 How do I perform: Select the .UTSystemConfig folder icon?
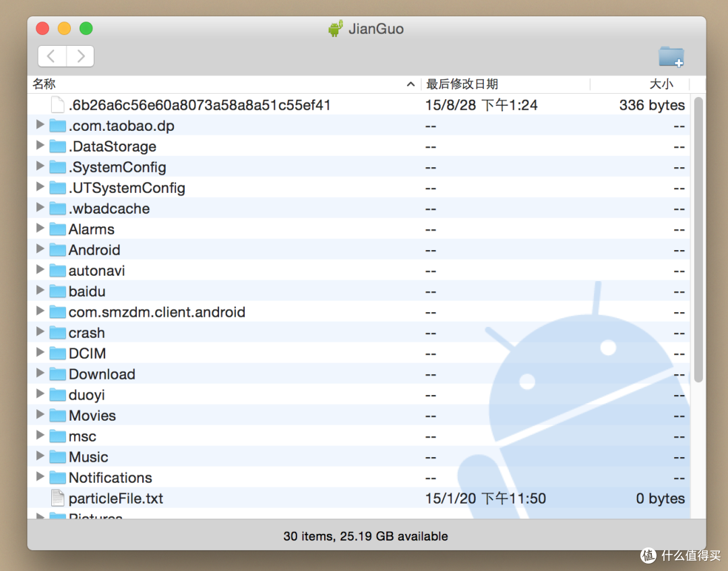pyautogui.click(x=57, y=187)
